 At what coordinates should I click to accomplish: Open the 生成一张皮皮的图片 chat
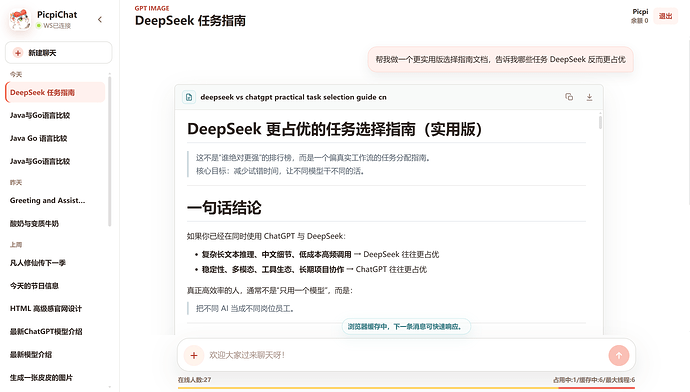pyautogui.click(x=55, y=377)
